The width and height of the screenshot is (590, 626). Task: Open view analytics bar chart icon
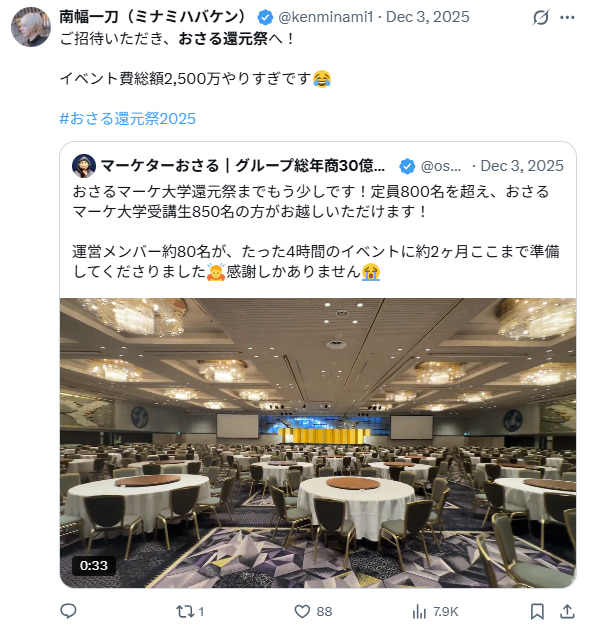pos(419,611)
